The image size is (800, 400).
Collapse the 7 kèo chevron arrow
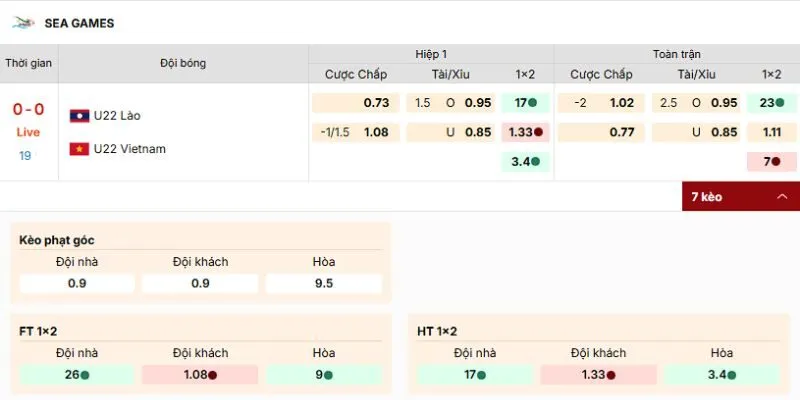[781, 197]
